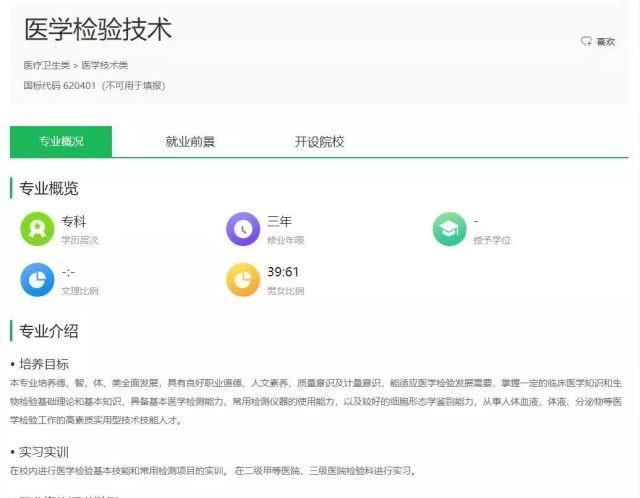Click the 专业介绍 section heading
Screen dimensions: 640x498
coord(49,331)
